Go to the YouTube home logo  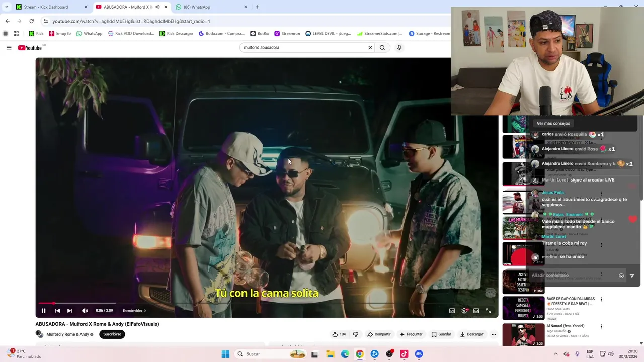point(30,48)
